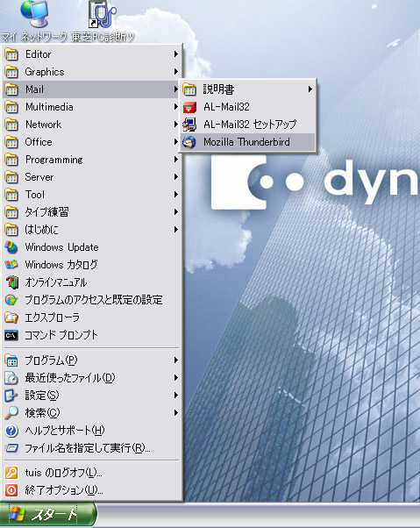Run AL-Mail32 セットアップ installer icon
420x528 pixels.
point(189,125)
